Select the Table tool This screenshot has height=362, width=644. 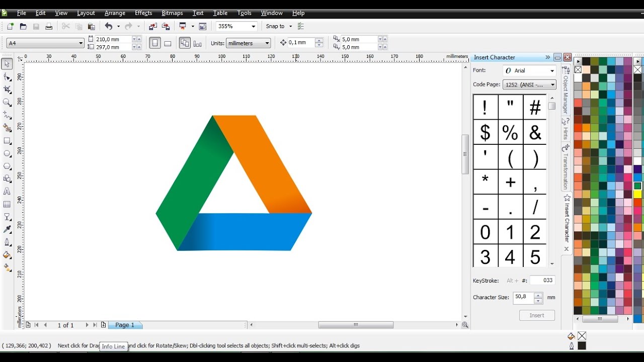point(7,204)
